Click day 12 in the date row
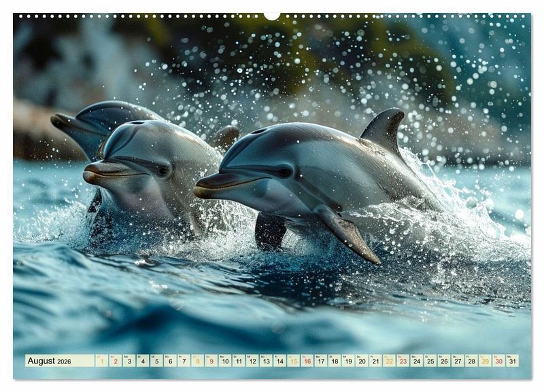The width and height of the screenshot is (544, 392). 252,361
